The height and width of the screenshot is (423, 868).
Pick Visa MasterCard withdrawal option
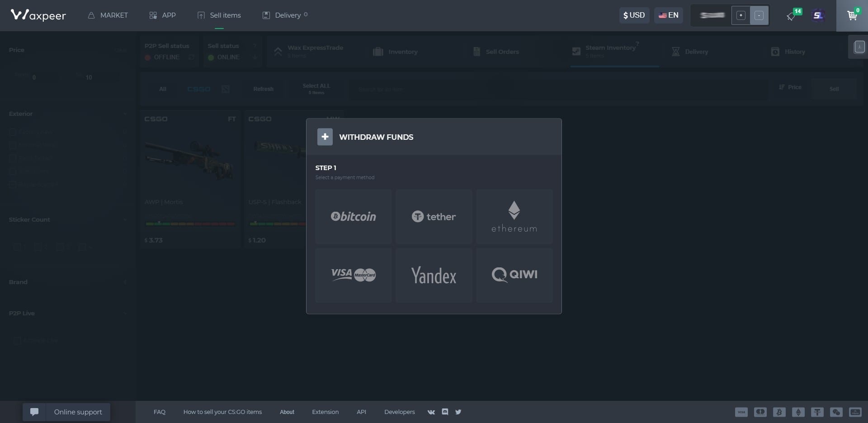[x=353, y=275]
